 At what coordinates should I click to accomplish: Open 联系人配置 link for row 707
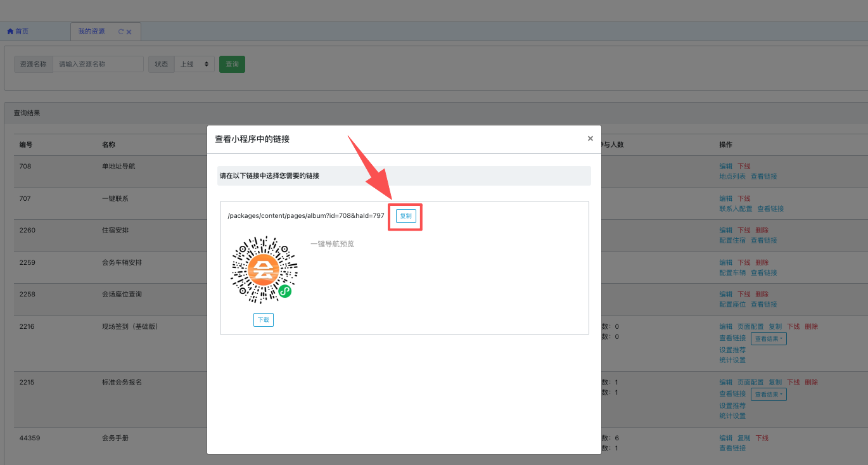735,209
